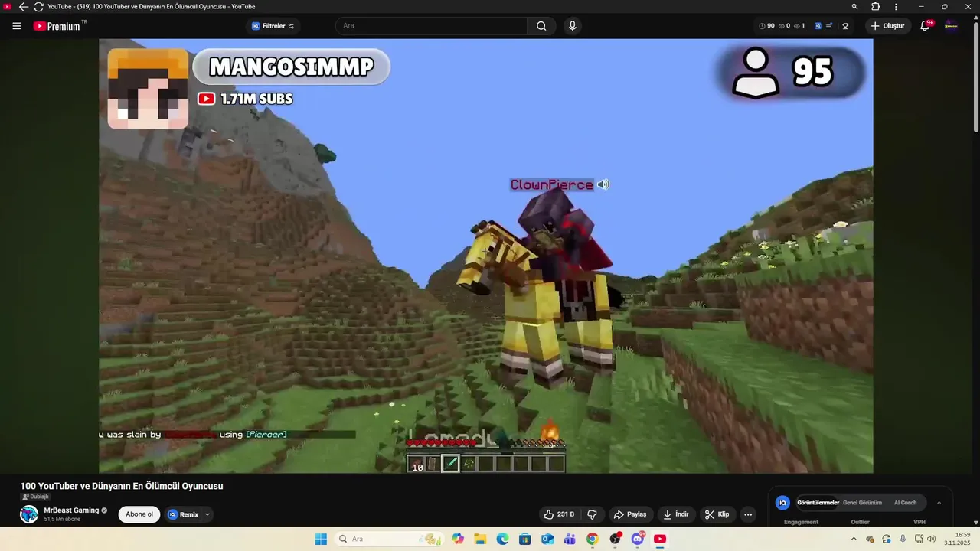This screenshot has height=551, width=980.
Task: Collapse the stats panel with chevron
Action: coord(939,503)
